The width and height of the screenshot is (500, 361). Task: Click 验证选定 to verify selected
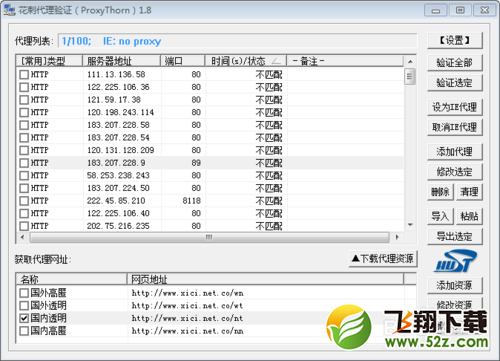(x=455, y=83)
